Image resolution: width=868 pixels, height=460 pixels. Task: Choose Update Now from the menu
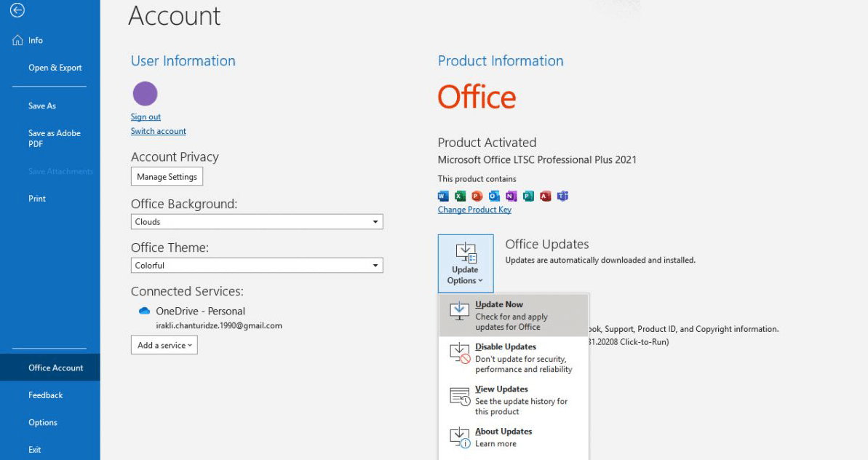513,315
